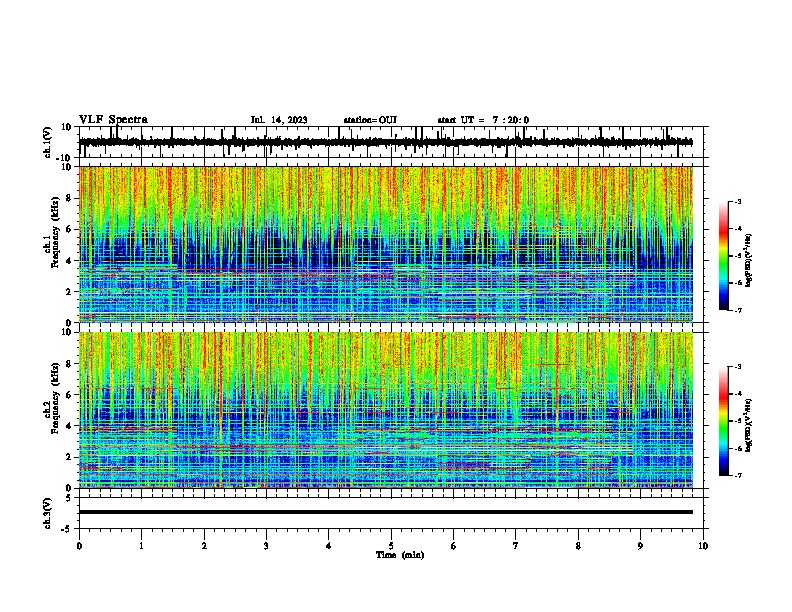This screenshot has width=792, height=612.
Task: Click the ch.2 spectrogram color scale bar
Action: point(723,421)
